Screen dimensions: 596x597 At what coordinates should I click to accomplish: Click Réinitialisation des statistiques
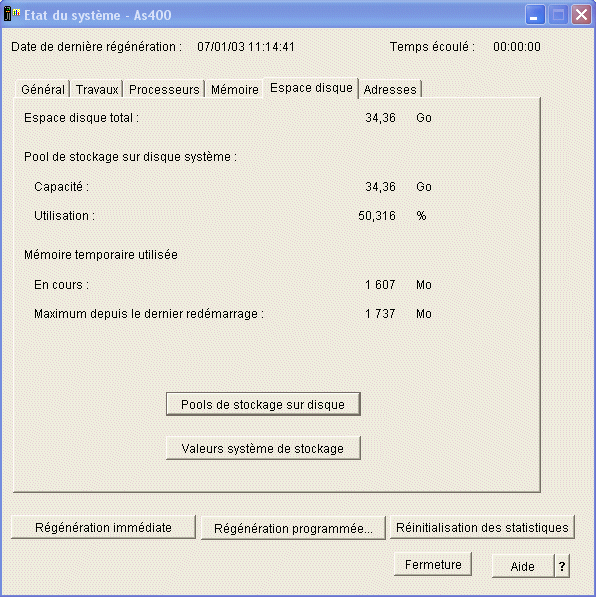click(x=482, y=527)
